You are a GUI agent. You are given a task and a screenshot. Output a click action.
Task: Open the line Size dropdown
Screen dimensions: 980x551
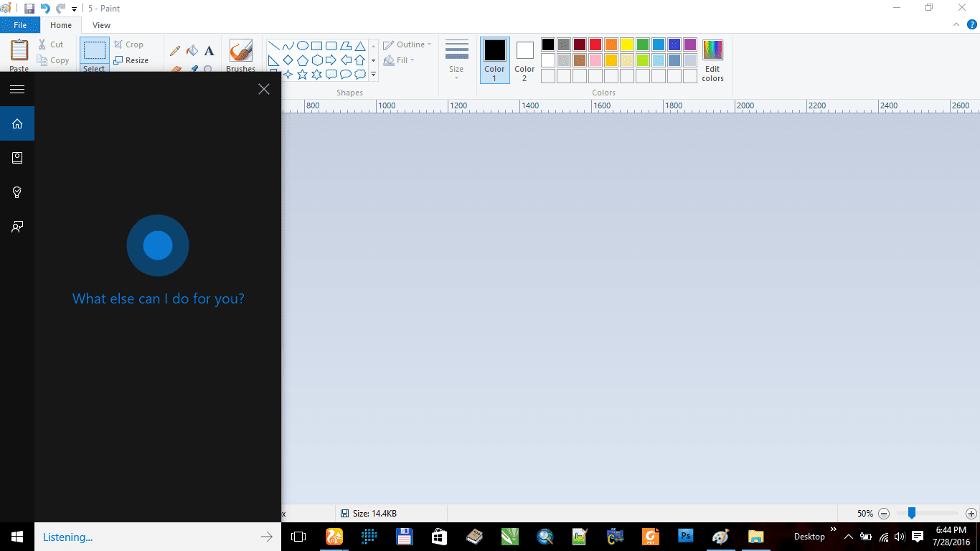[457, 59]
